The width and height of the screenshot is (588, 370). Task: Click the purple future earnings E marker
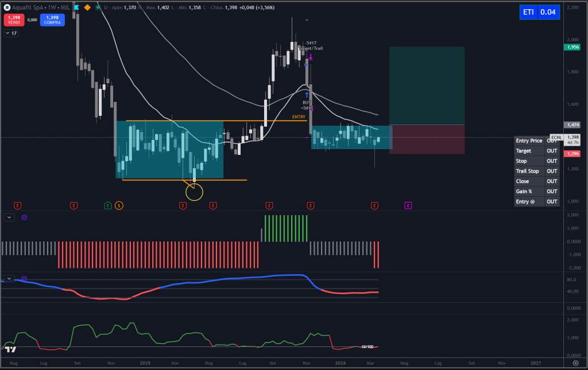tap(408, 205)
